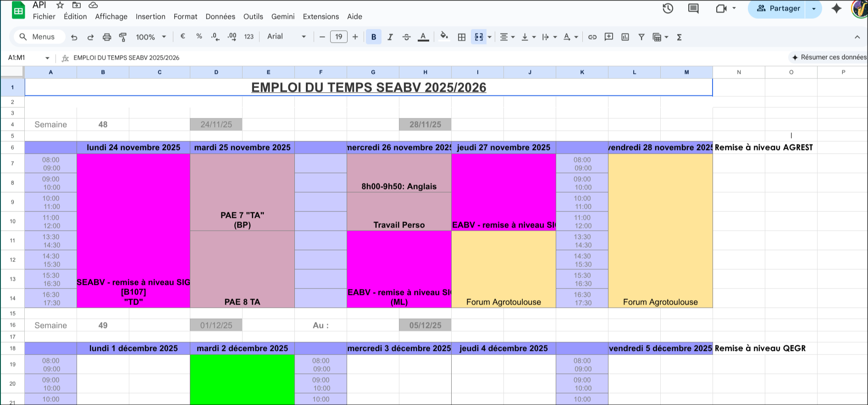Select column N header
The width and height of the screenshot is (868, 405).
pyautogui.click(x=739, y=72)
